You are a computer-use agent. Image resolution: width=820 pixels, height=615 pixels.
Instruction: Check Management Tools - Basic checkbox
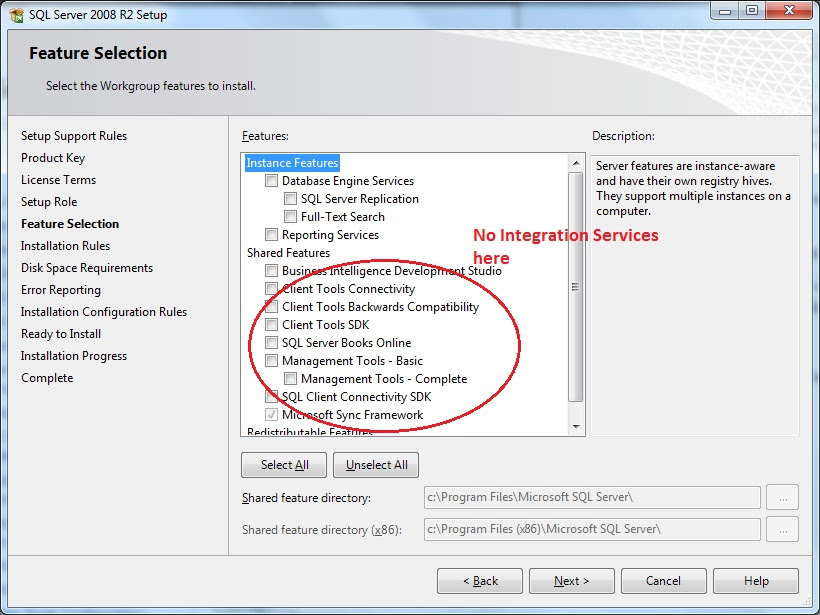[x=271, y=361]
